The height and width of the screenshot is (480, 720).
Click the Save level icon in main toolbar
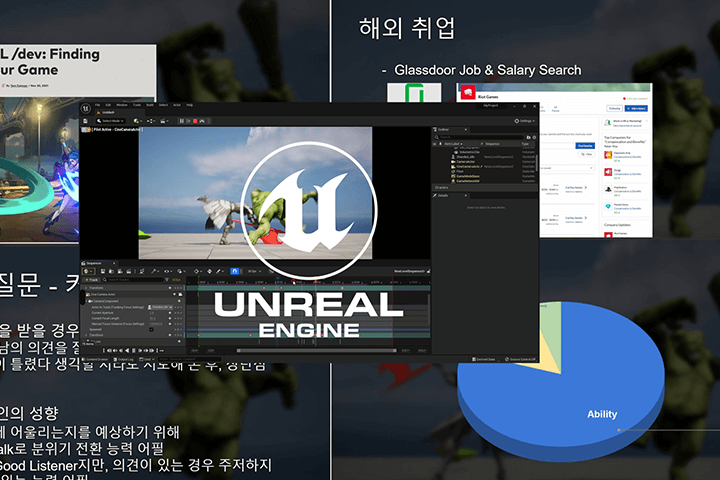coord(85,121)
